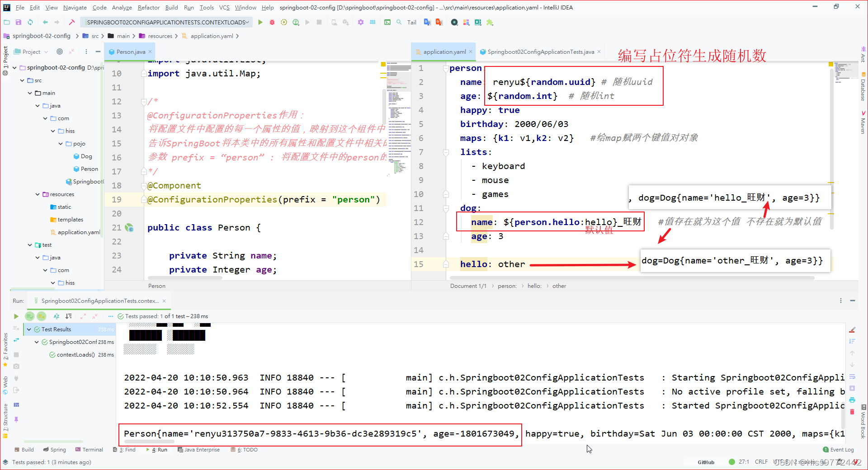Collapse the Test Results tree node
868x470 pixels.
(x=29, y=329)
